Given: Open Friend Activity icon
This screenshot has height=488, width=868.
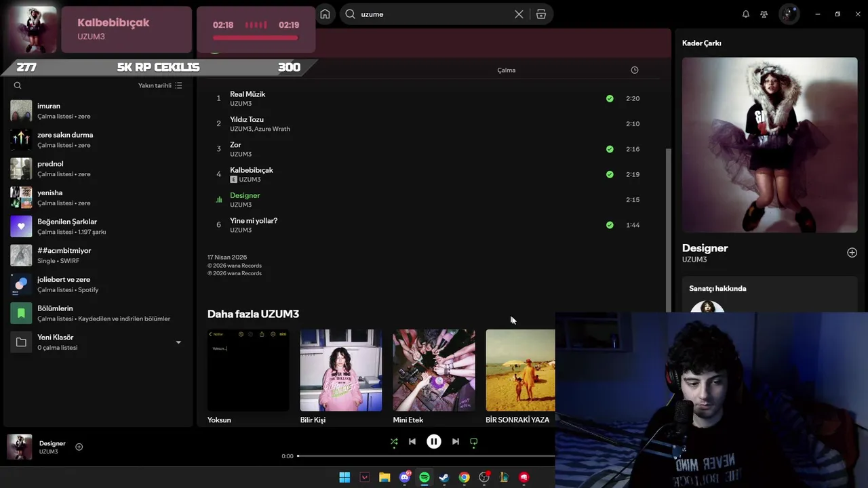Looking at the screenshot, I should pyautogui.click(x=764, y=14).
